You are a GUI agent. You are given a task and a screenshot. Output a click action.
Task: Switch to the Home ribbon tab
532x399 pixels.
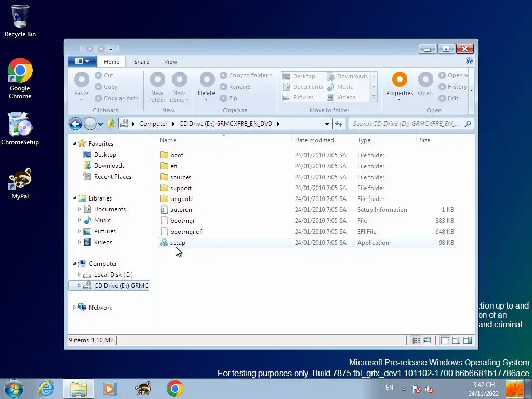point(112,62)
